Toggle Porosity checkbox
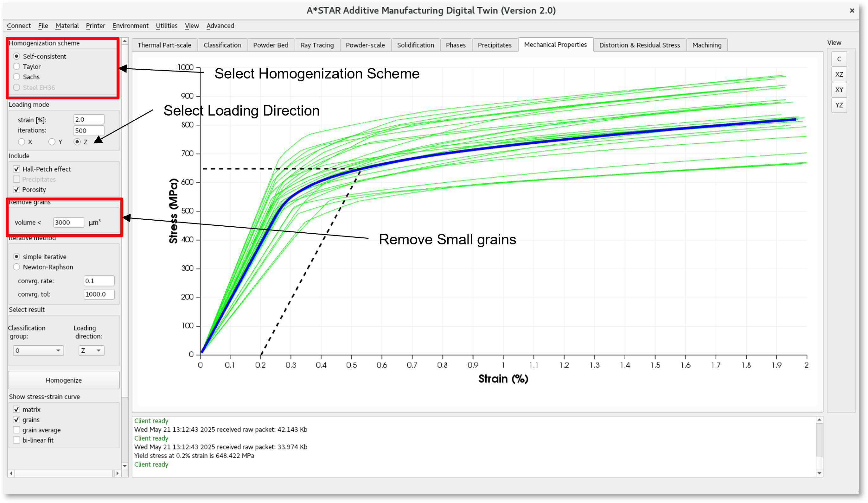Viewport: 868px width, 503px height. point(16,190)
